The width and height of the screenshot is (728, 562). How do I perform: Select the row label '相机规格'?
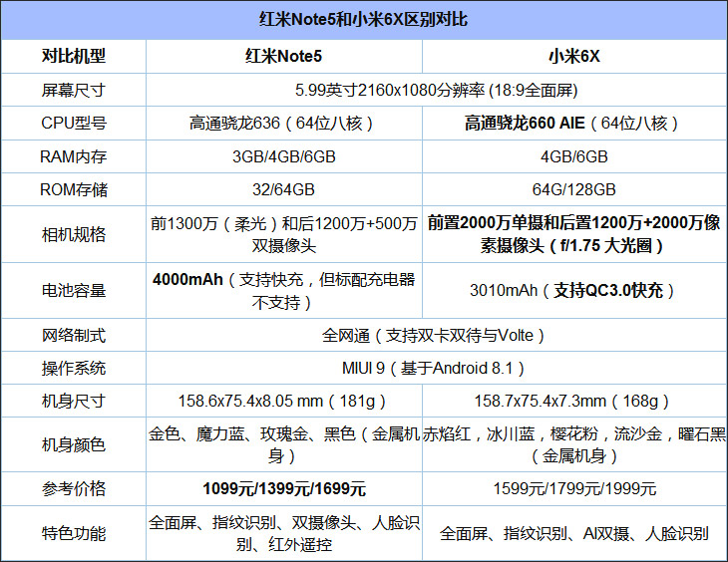pyautogui.click(x=74, y=234)
